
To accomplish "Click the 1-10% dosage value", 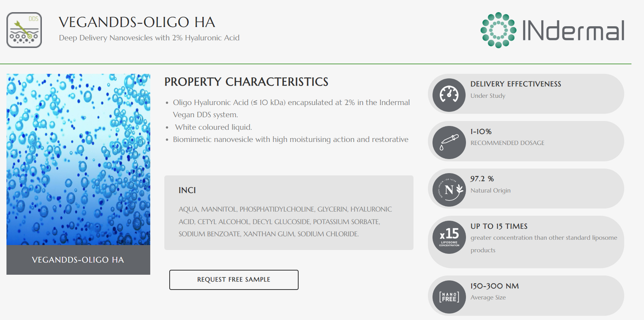I will click(481, 132).
